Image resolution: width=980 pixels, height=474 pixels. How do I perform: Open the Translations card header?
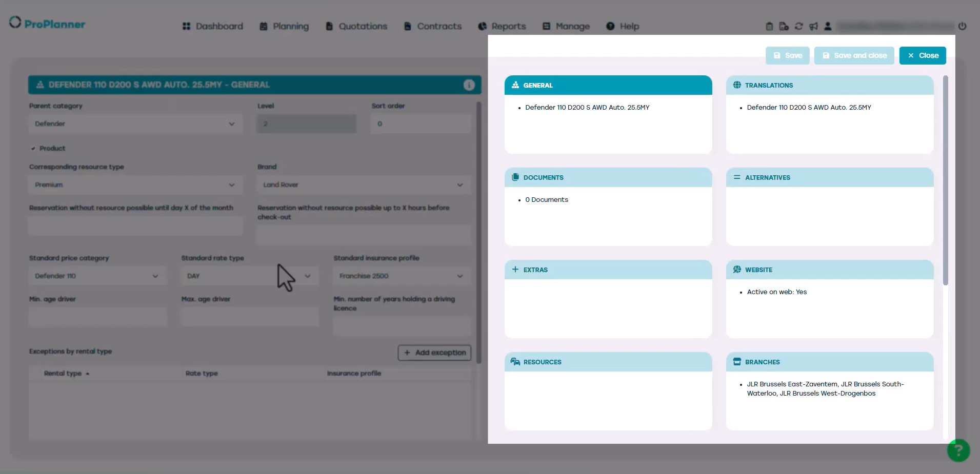point(830,85)
